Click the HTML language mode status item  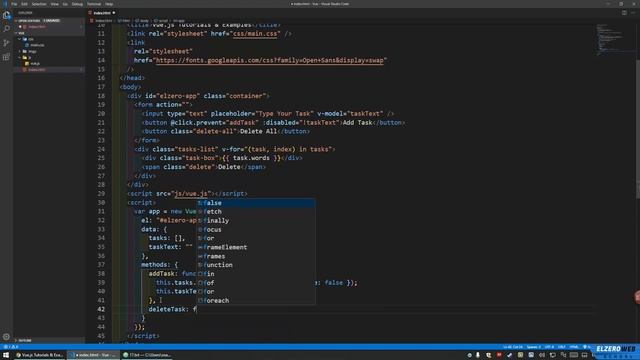coord(574,347)
